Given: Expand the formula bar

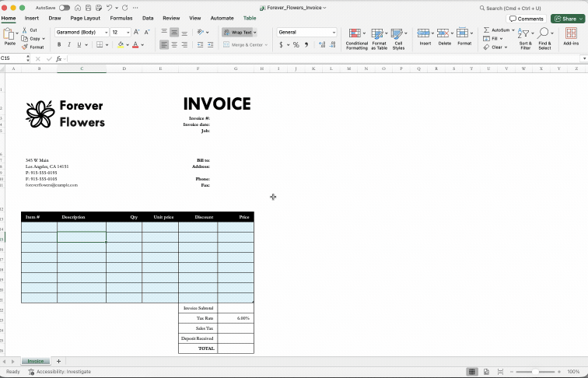Looking at the screenshot, I should (x=584, y=58).
